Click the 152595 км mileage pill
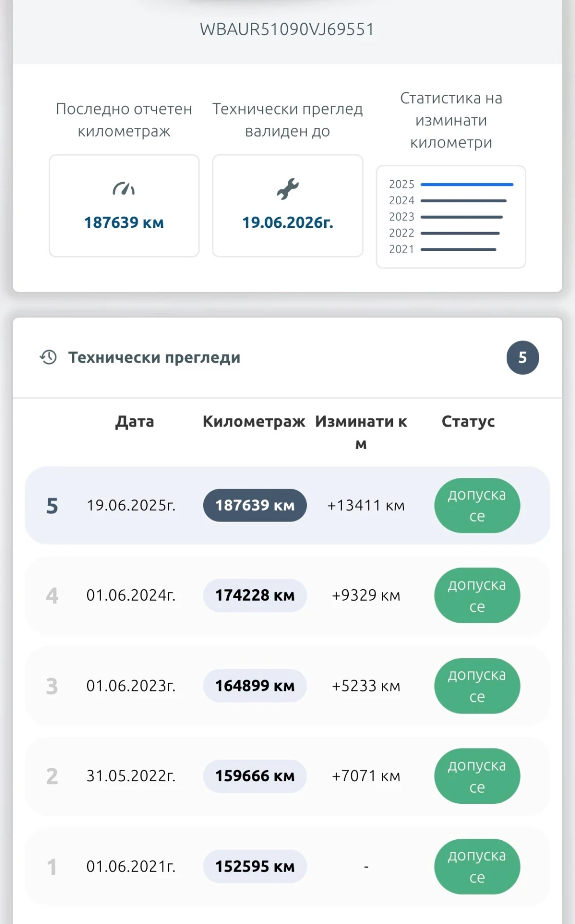The width and height of the screenshot is (575, 924). coord(255,867)
